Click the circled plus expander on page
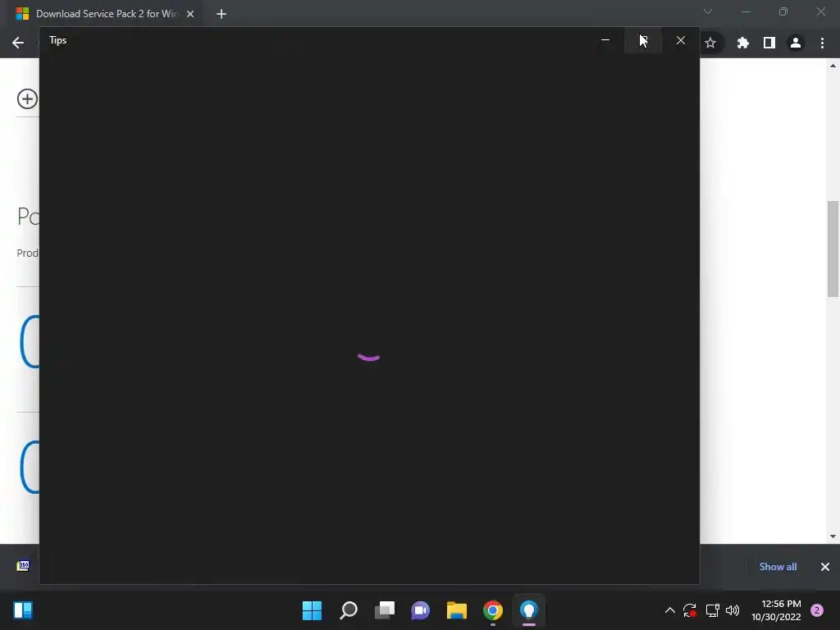The width and height of the screenshot is (840, 630). [27, 98]
